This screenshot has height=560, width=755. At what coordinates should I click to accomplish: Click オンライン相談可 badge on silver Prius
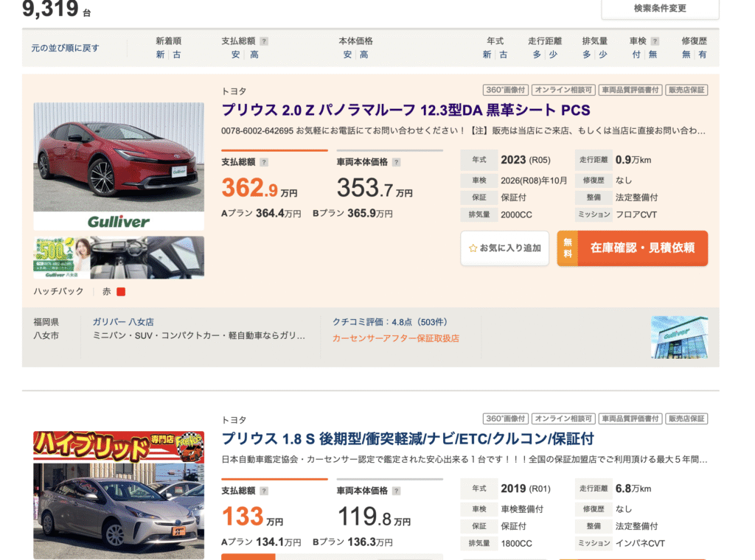pyautogui.click(x=563, y=419)
